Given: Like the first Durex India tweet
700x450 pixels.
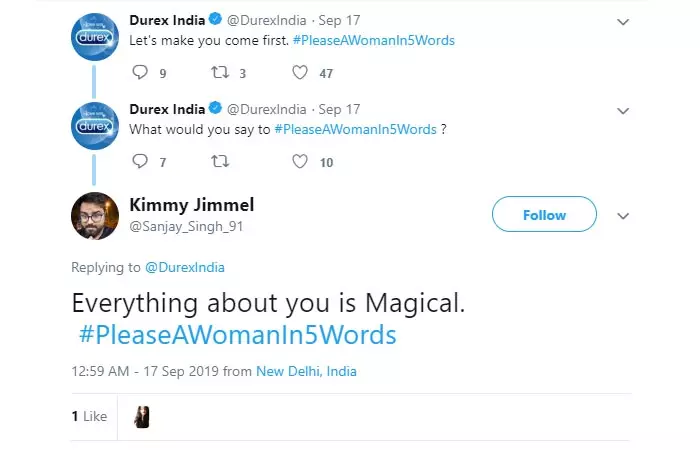Looking at the screenshot, I should (x=300, y=73).
